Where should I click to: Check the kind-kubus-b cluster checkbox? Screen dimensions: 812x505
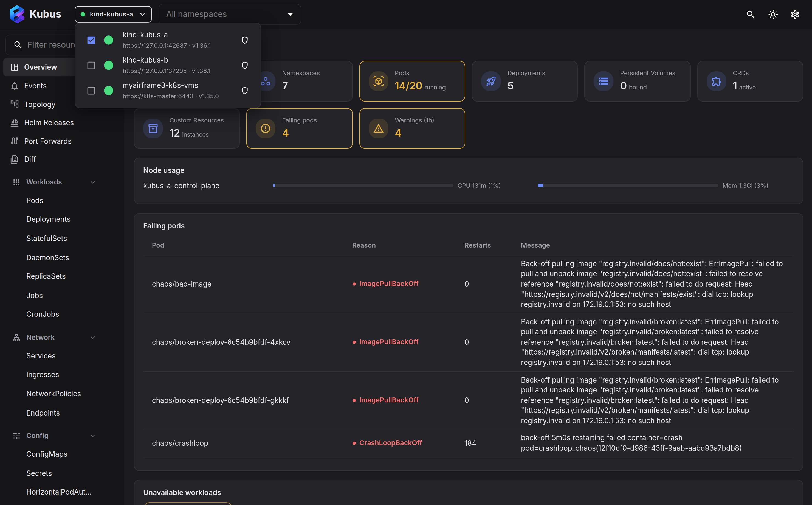pos(91,65)
